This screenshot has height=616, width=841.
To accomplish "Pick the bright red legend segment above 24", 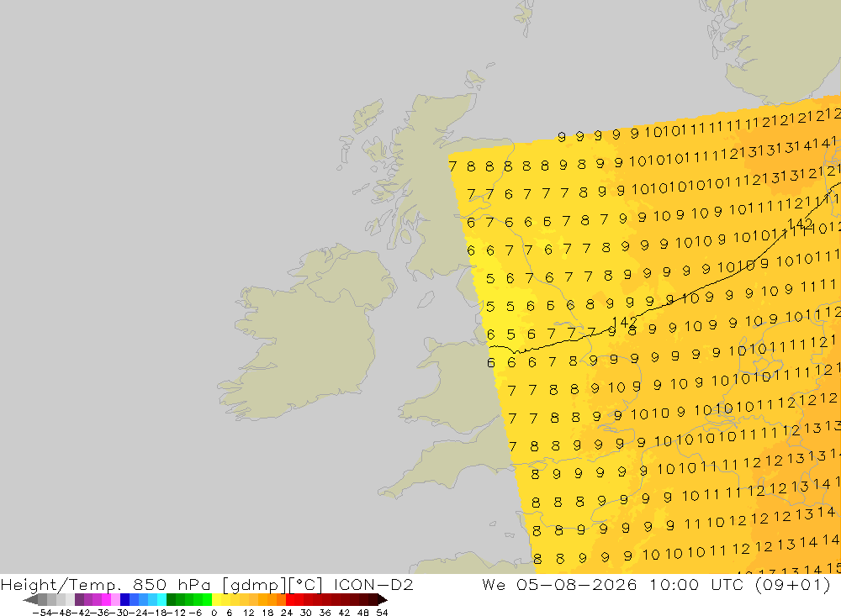I will click(x=290, y=600).
